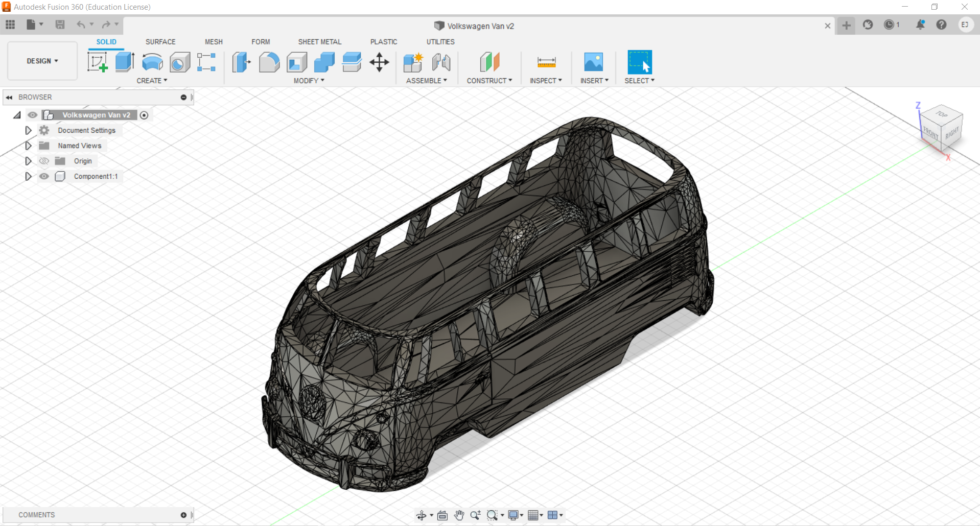Screen dimensions: 980x526
Task: Minimize Browser with the dot toggle
Action: (x=183, y=97)
